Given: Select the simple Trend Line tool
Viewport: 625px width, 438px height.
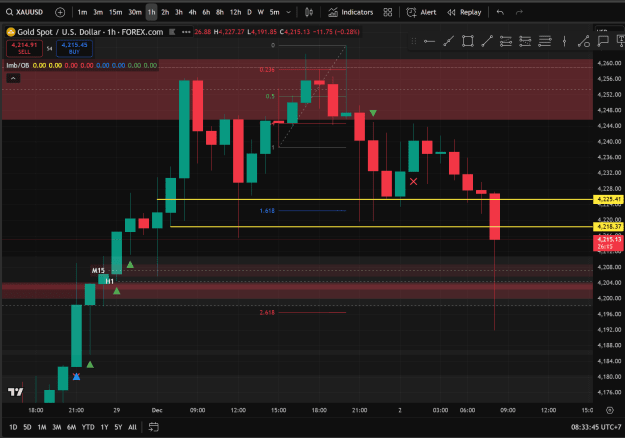Looking at the screenshot, I should pos(487,41).
